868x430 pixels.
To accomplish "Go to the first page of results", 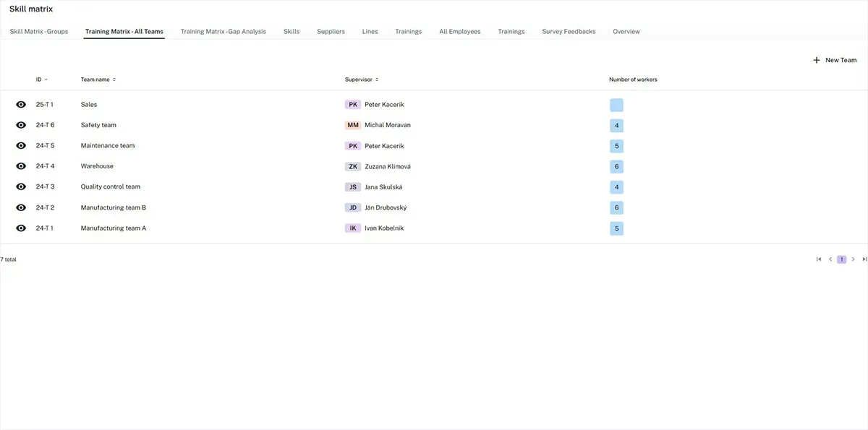I will point(819,259).
